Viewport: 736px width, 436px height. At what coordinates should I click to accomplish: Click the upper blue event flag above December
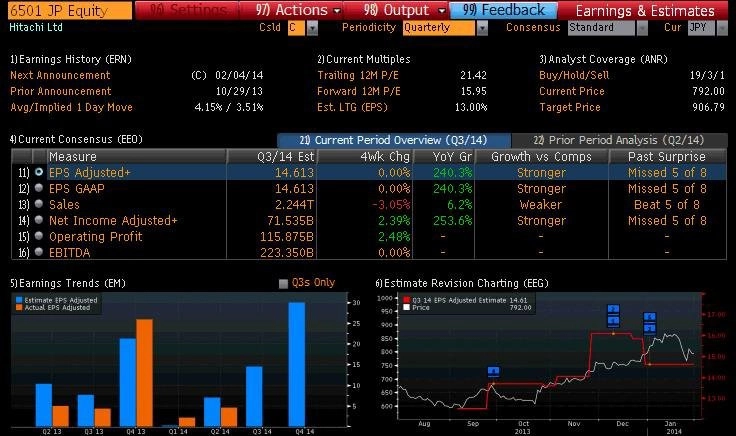coord(613,309)
